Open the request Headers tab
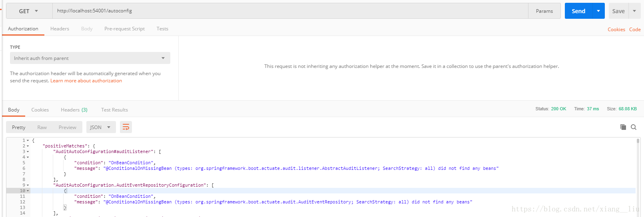This screenshot has height=217, width=644. click(x=60, y=29)
